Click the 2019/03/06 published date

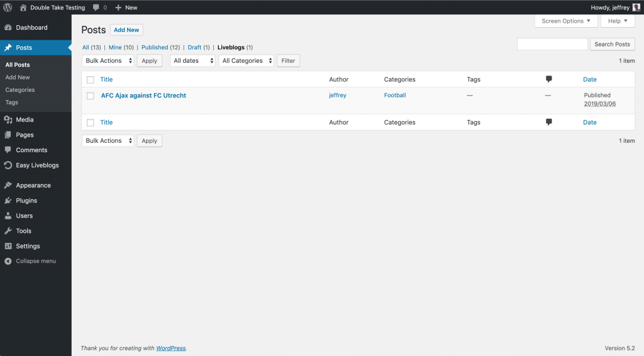pyautogui.click(x=599, y=104)
